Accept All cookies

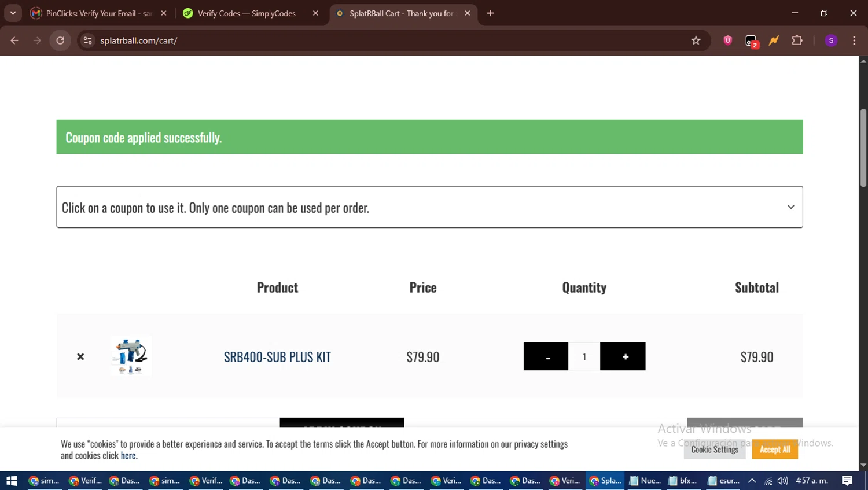point(775,450)
